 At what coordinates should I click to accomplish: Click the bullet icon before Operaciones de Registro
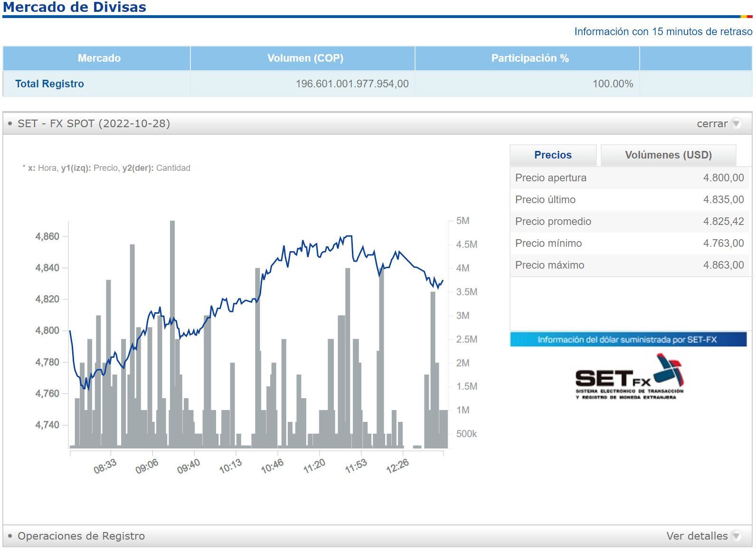click(10, 536)
